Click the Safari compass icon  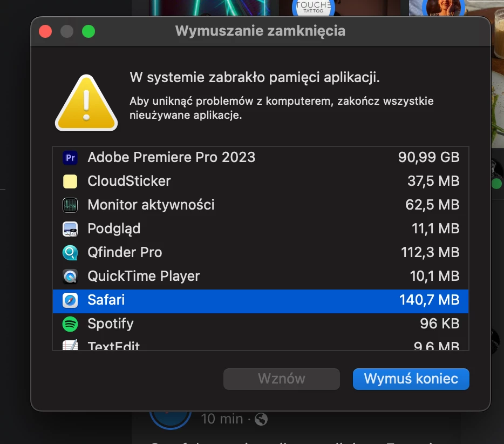(x=70, y=300)
